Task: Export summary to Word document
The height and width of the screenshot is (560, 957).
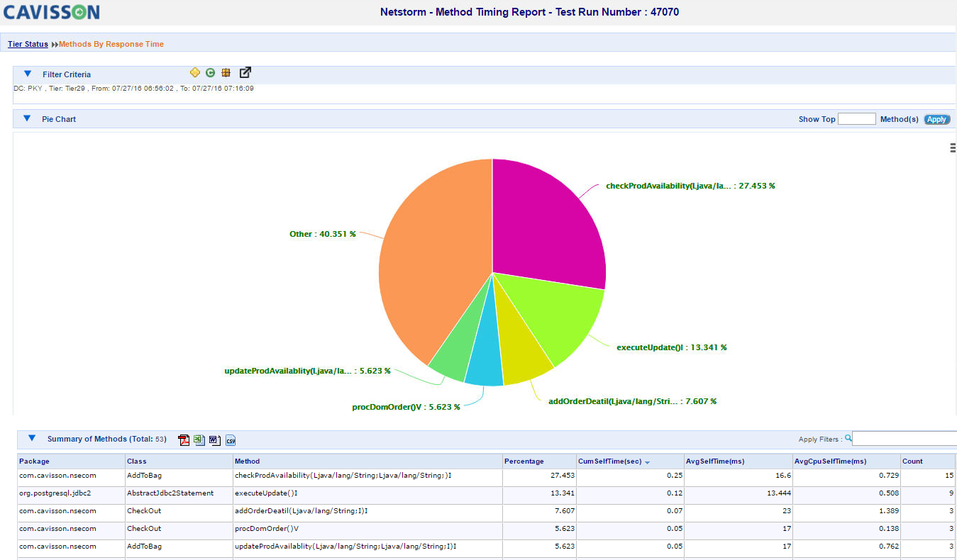Action: [x=215, y=440]
